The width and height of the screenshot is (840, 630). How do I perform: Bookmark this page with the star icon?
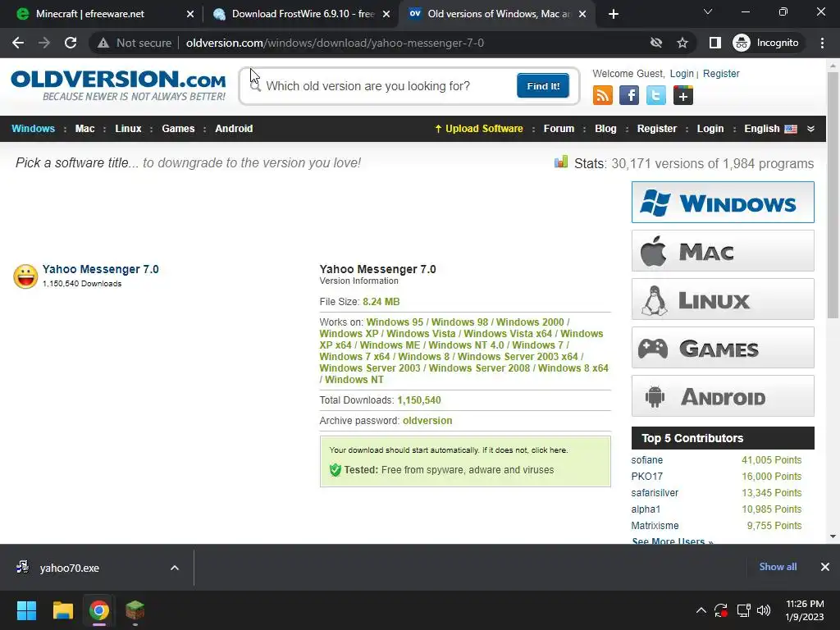pos(682,43)
